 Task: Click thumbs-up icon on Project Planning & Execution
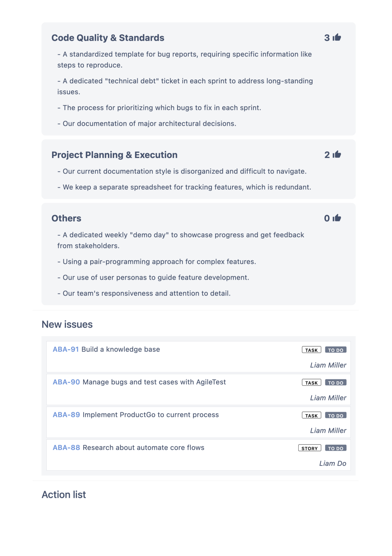point(337,154)
